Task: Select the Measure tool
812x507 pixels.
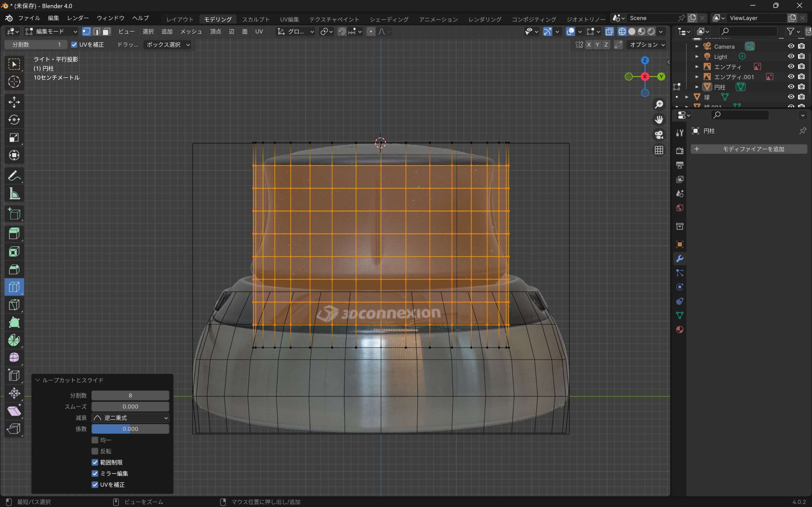Action: (x=14, y=194)
